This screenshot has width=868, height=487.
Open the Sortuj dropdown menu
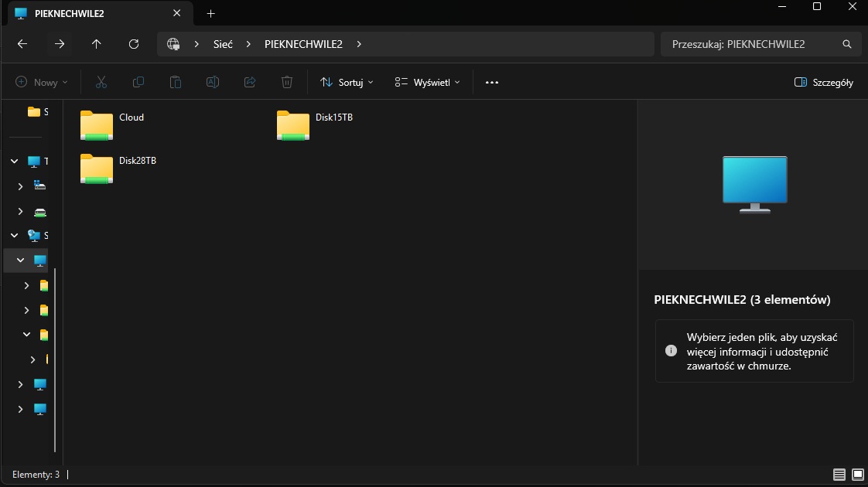pyautogui.click(x=347, y=83)
